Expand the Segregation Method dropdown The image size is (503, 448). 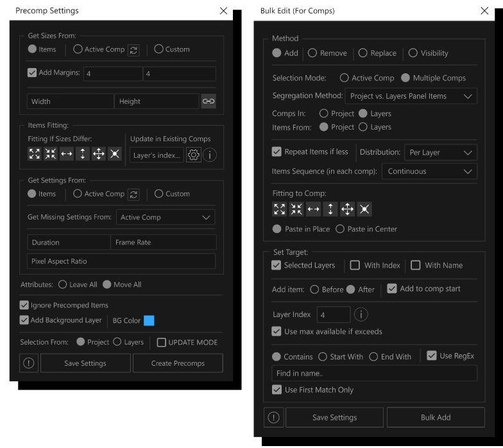pyautogui.click(x=411, y=96)
